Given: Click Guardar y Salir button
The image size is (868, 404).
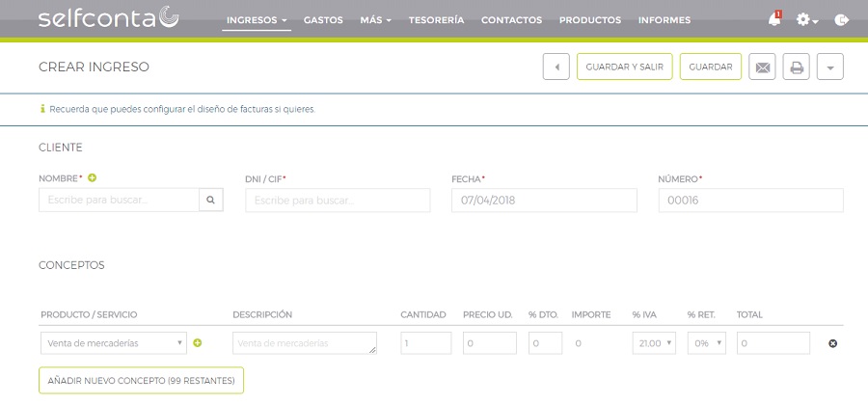Looking at the screenshot, I should click(624, 67).
